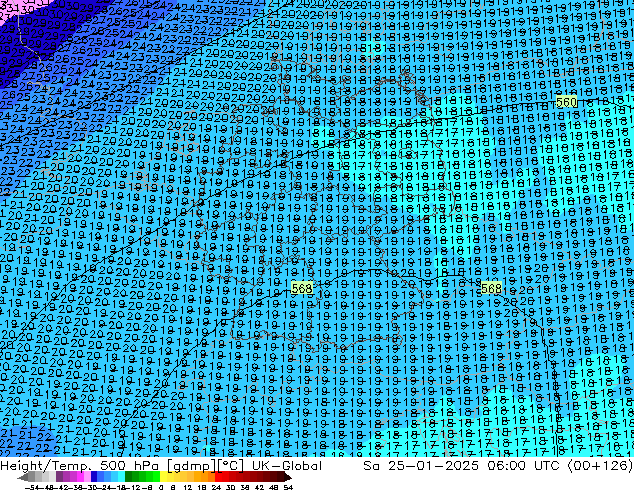Pick the dark blue legend swatch at -30
This screenshot has height=490, width=634.
[x=94, y=477]
